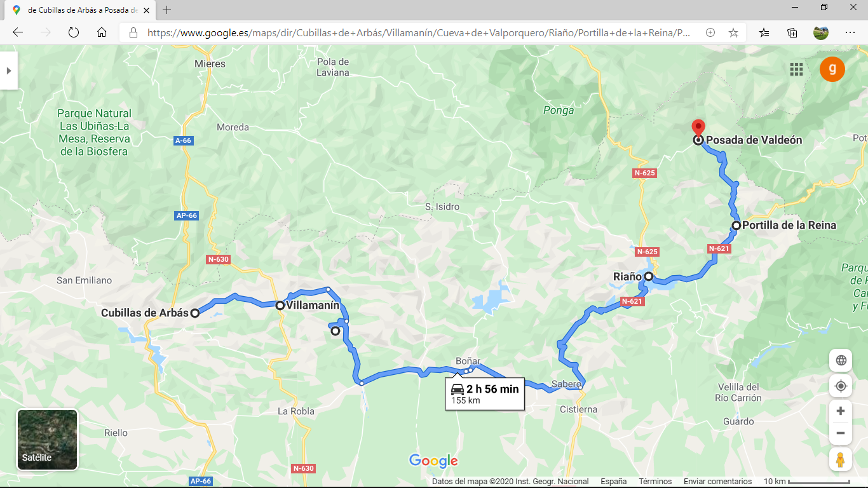Open the 2 h 56 min route box
This screenshot has height=488, width=868.
[x=485, y=393]
